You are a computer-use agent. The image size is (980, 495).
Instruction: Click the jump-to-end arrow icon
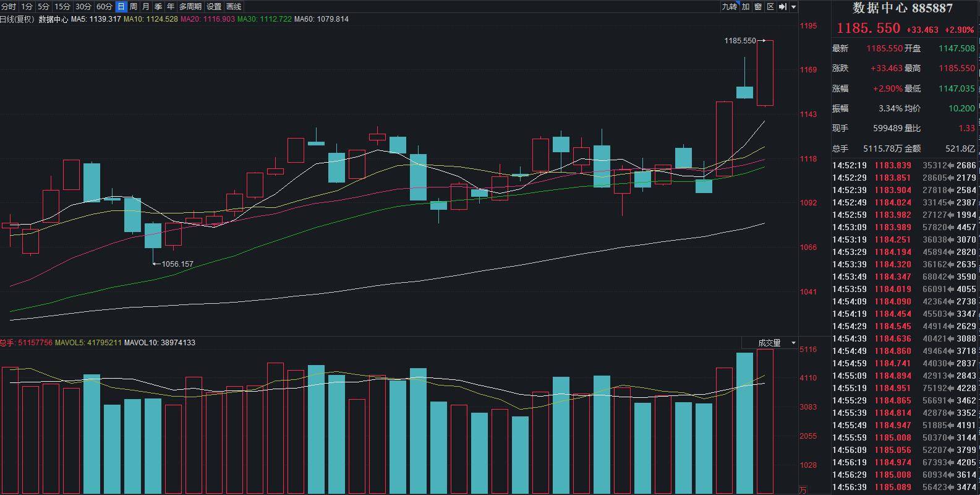pos(782,6)
